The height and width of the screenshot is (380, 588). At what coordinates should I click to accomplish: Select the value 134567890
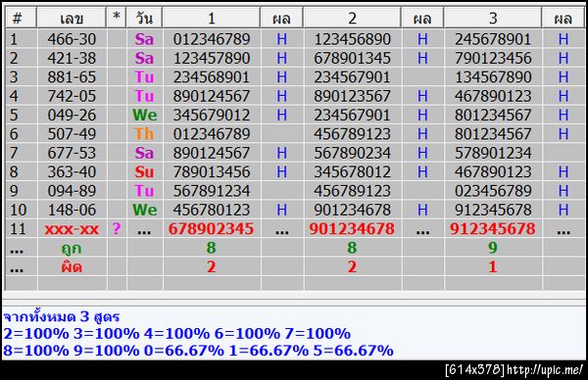pos(493,77)
